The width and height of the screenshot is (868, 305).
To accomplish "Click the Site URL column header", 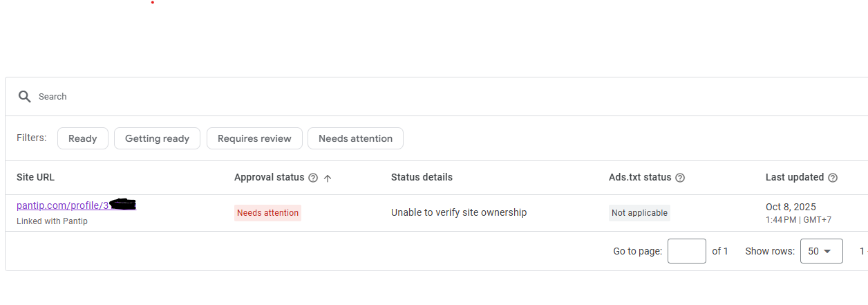I will point(35,177).
